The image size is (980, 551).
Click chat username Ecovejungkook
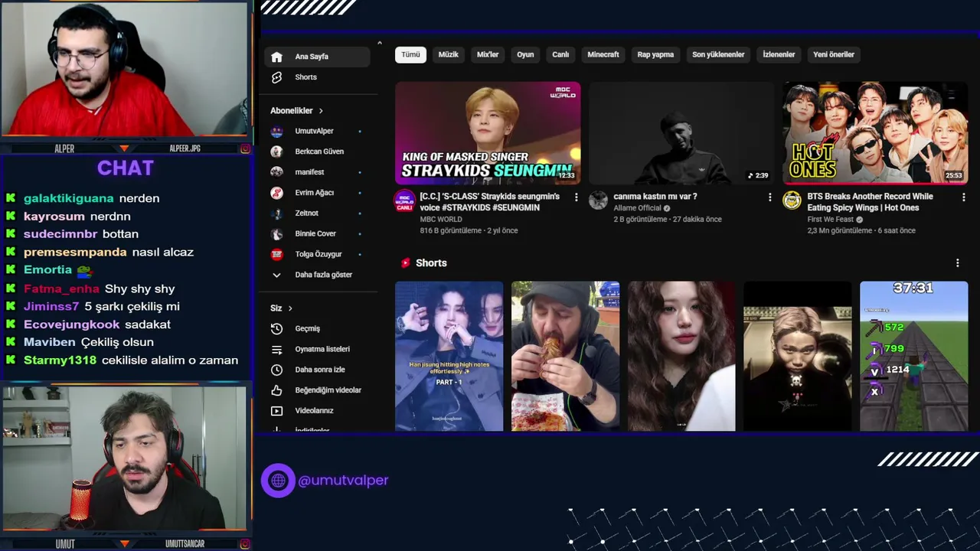[x=72, y=324]
